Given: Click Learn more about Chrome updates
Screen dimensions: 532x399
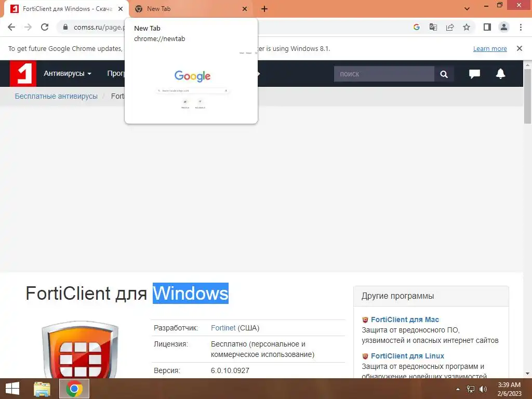Looking at the screenshot, I should point(490,48).
